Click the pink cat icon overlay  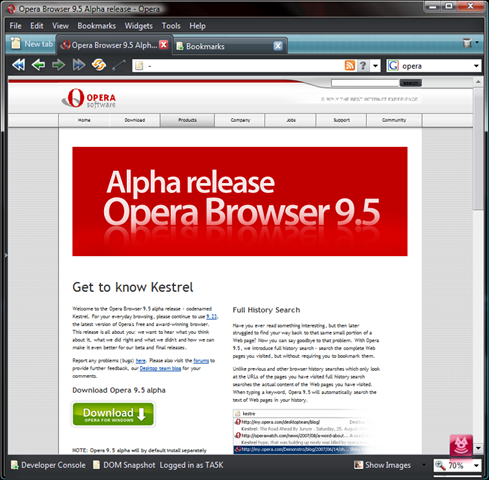[461, 445]
